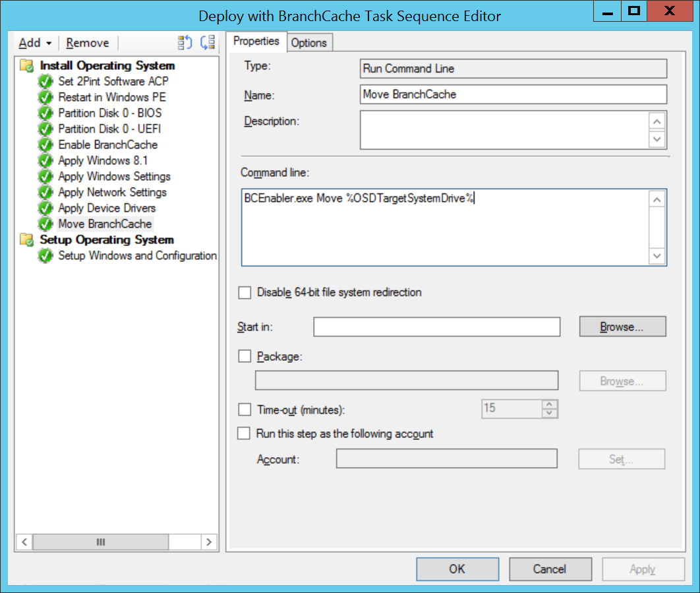
Task: Click the move step down icon
Action: click(208, 43)
